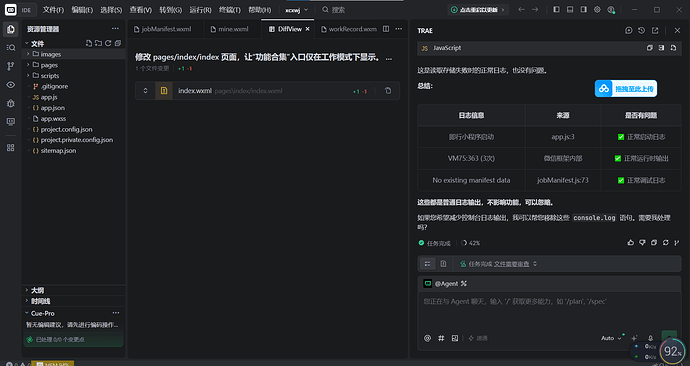Copy the chat response
This screenshot has width=690, height=366.
[654, 242]
